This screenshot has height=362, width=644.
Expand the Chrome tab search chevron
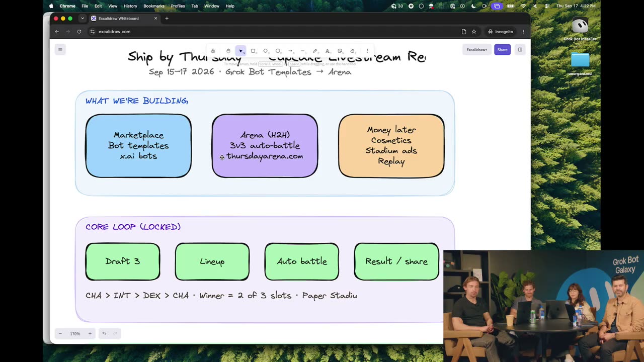(x=83, y=19)
